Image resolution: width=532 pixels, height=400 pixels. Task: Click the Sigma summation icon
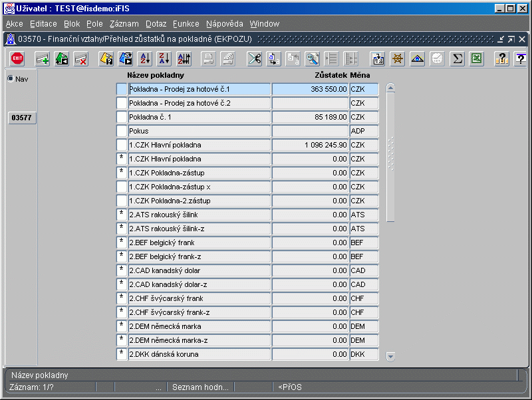(457, 58)
